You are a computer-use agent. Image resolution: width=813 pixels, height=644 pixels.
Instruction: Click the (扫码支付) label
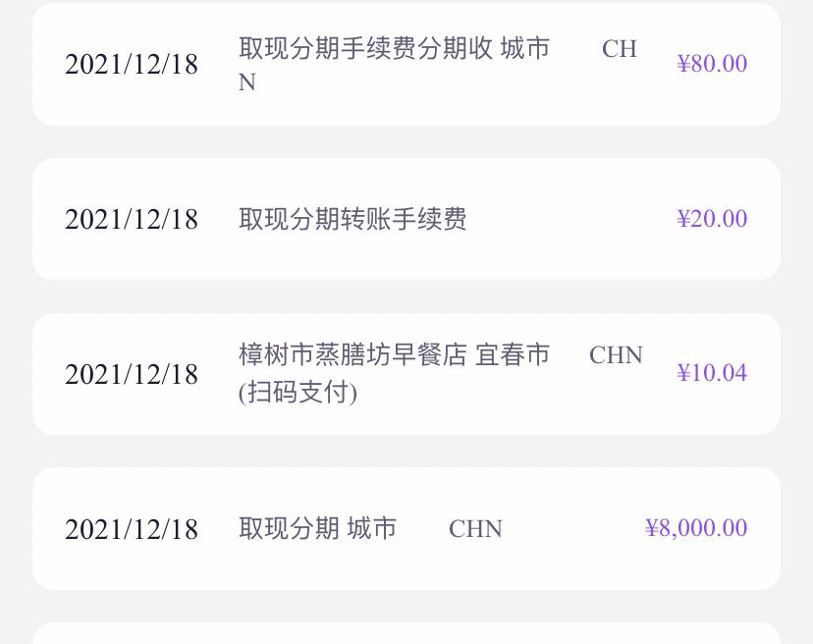298,392
